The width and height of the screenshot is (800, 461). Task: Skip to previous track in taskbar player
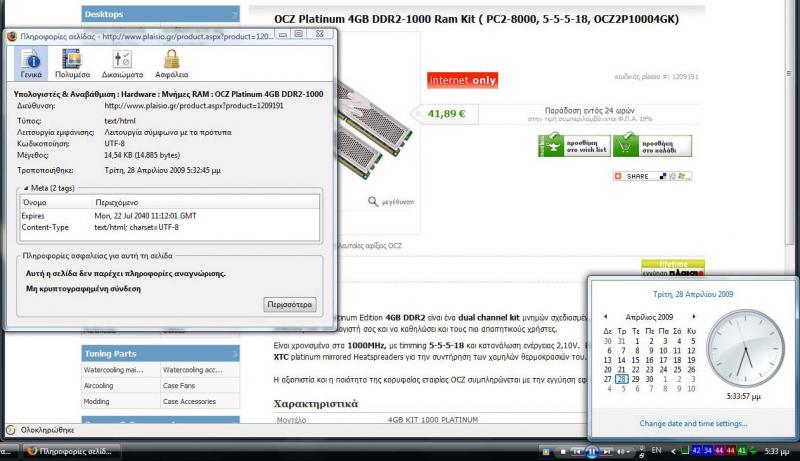click(577, 452)
